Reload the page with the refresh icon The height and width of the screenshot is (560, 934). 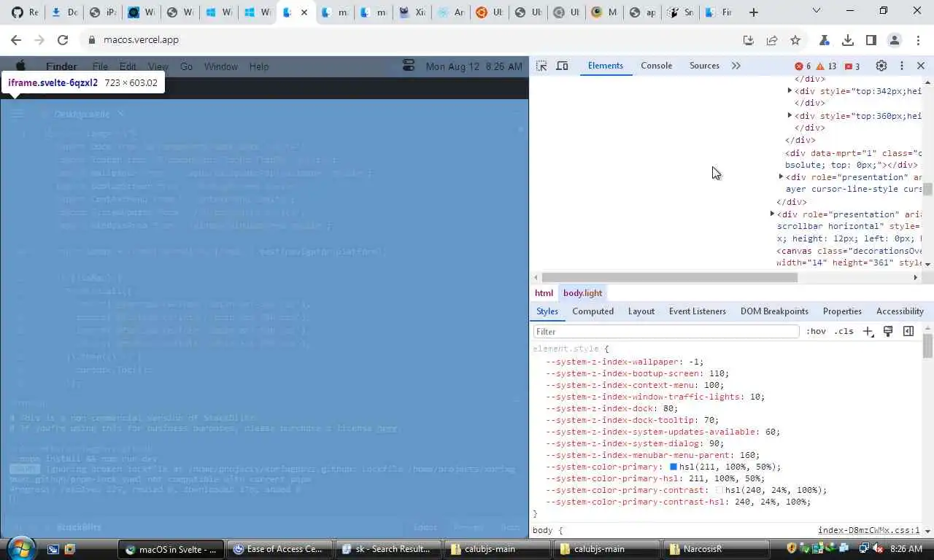(x=63, y=40)
